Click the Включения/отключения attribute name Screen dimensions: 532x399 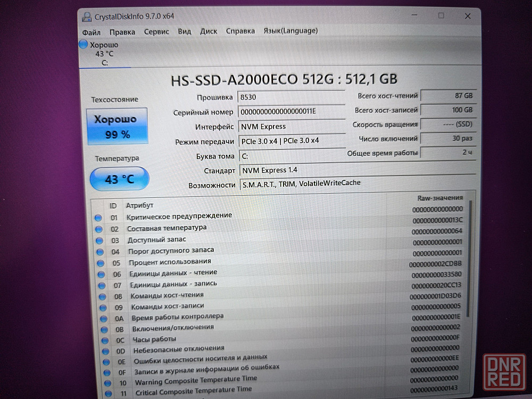173,328
